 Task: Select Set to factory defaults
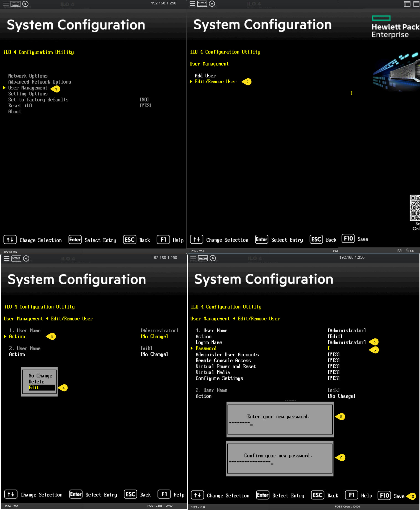click(38, 100)
